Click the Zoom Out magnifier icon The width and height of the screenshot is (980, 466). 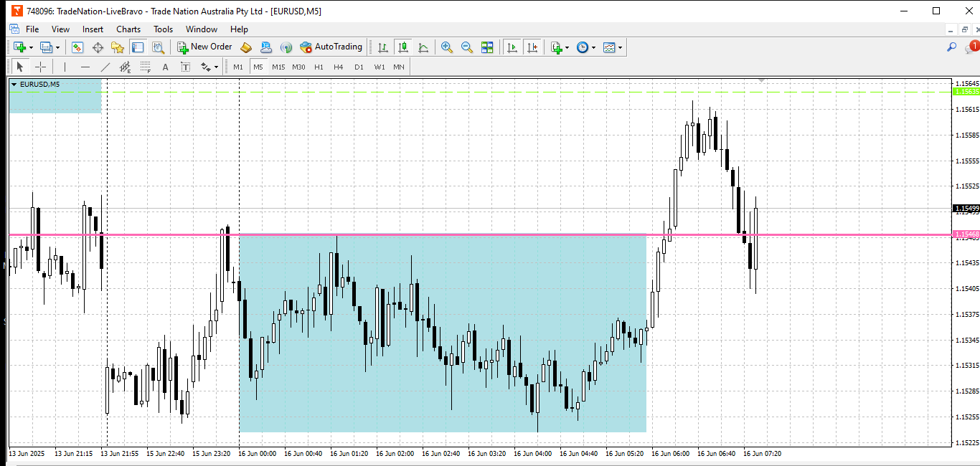click(x=467, y=47)
